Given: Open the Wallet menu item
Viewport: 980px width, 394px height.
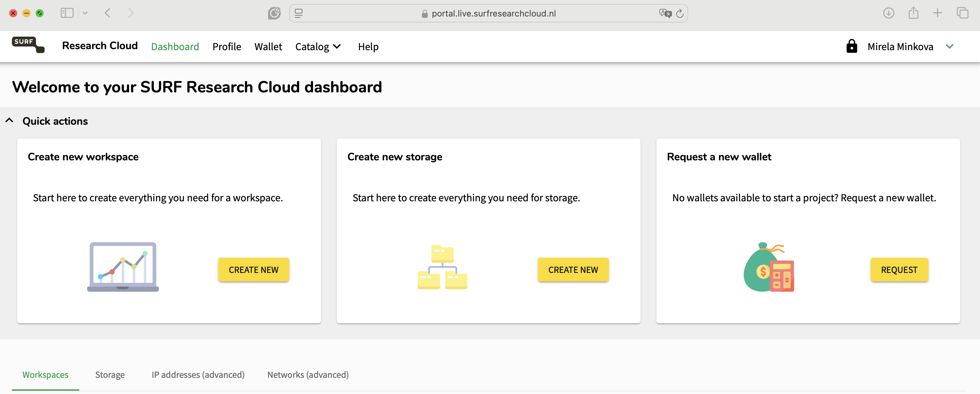Looking at the screenshot, I should click(x=268, y=47).
